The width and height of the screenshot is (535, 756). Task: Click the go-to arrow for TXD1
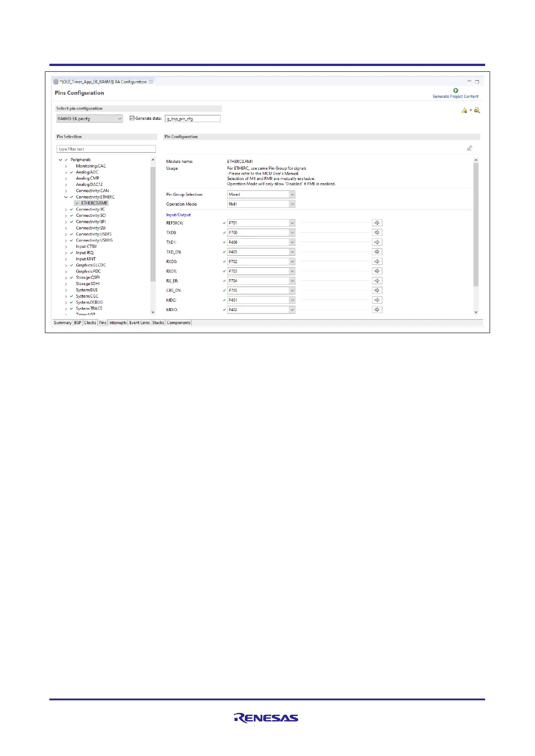(x=377, y=242)
